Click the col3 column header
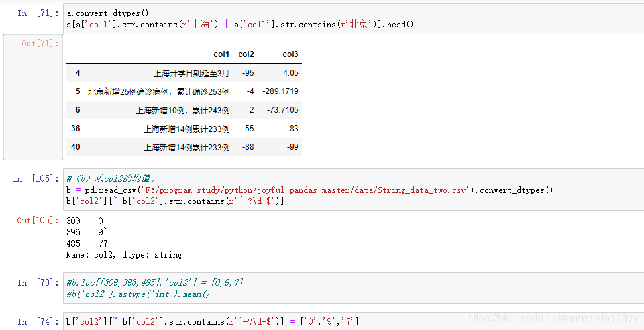Viewport: 644px width, 330px height. 290,54
